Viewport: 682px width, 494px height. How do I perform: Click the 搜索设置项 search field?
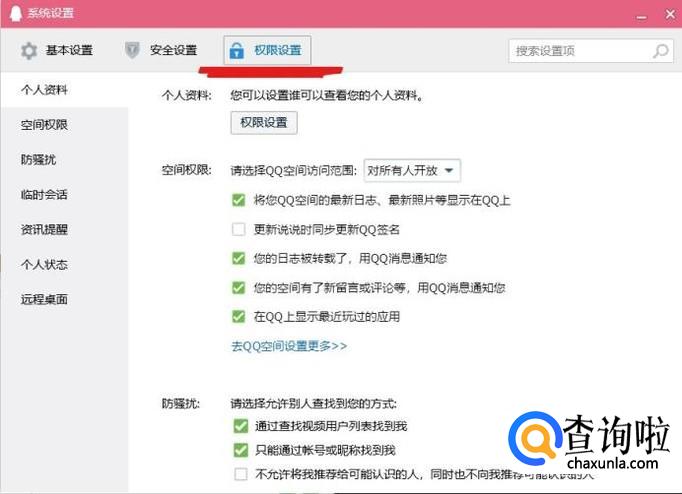[x=591, y=51]
